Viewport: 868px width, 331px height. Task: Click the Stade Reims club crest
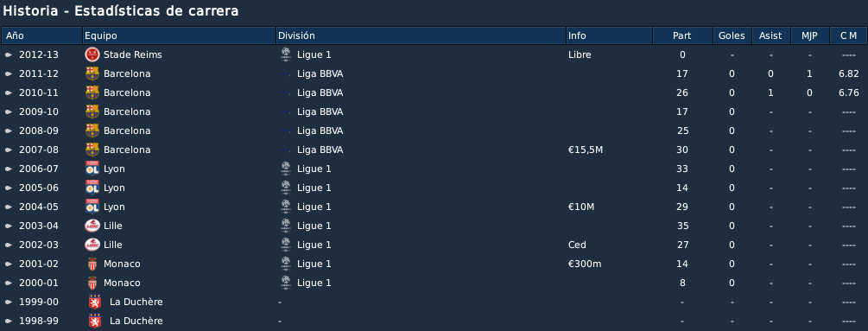(x=92, y=54)
